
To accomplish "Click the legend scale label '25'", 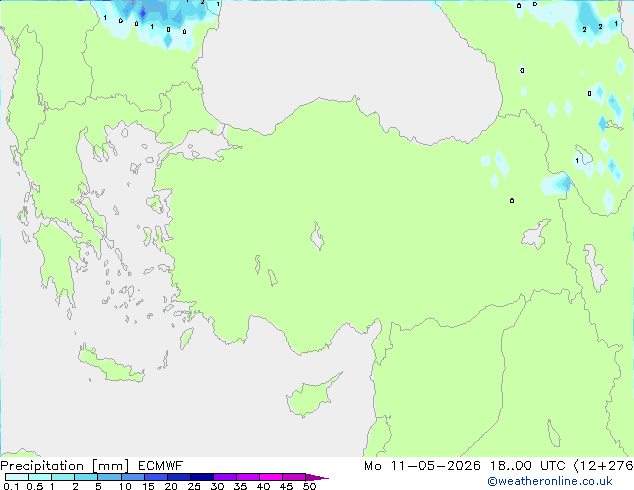I will [194, 486].
